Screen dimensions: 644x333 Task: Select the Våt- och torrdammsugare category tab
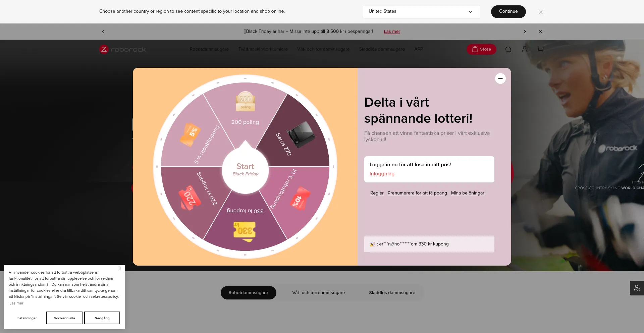[319, 293]
